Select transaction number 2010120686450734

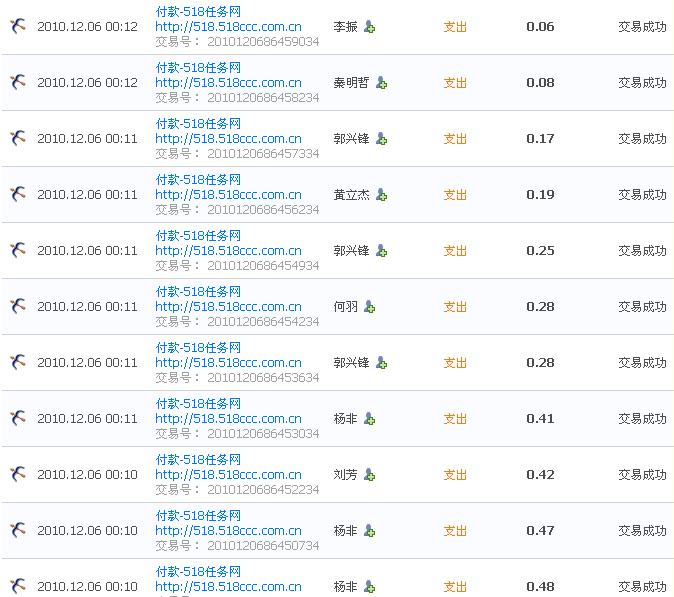click(x=263, y=546)
